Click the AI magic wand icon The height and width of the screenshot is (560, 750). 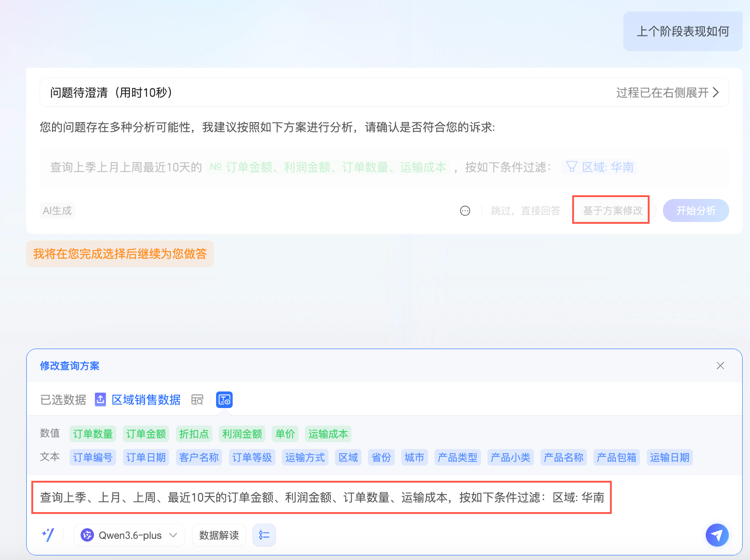pos(48,535)
